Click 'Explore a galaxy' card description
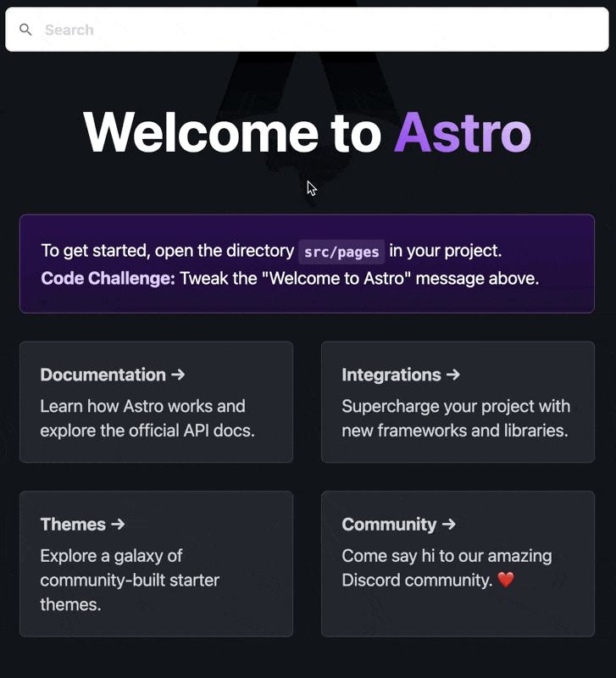 pos(130,580)
